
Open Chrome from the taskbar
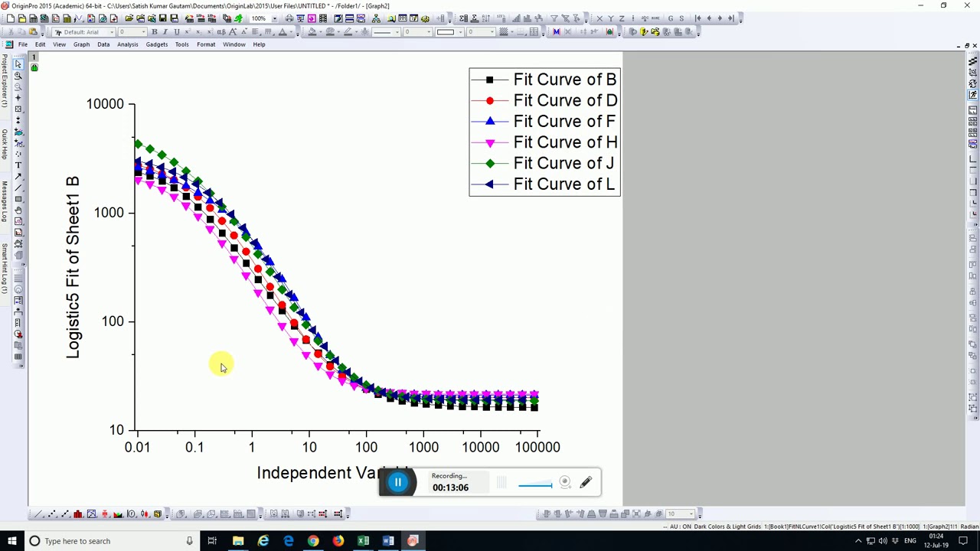pos(313,541)
